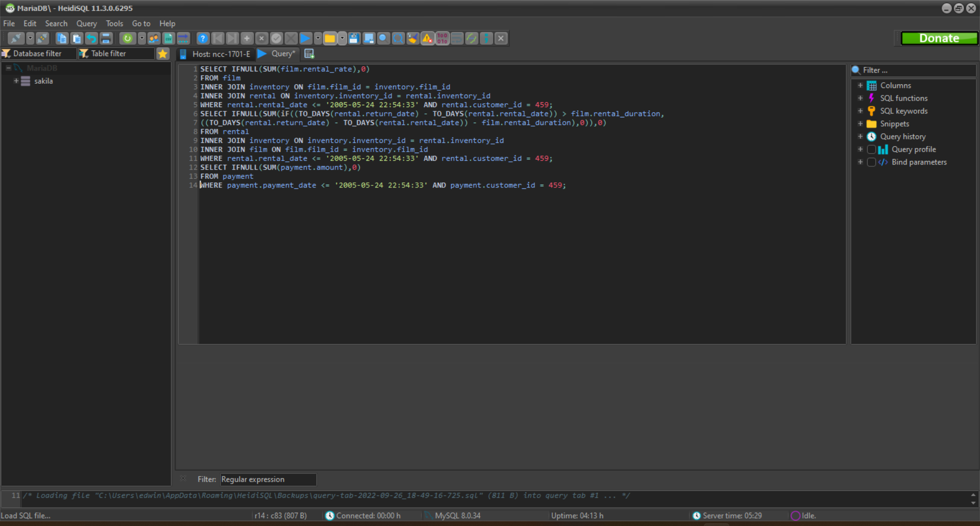The width and height of the screenshot is (980, 526).
Task: Save the query using the floppy disk icon
Action: [x=354, y=38]
